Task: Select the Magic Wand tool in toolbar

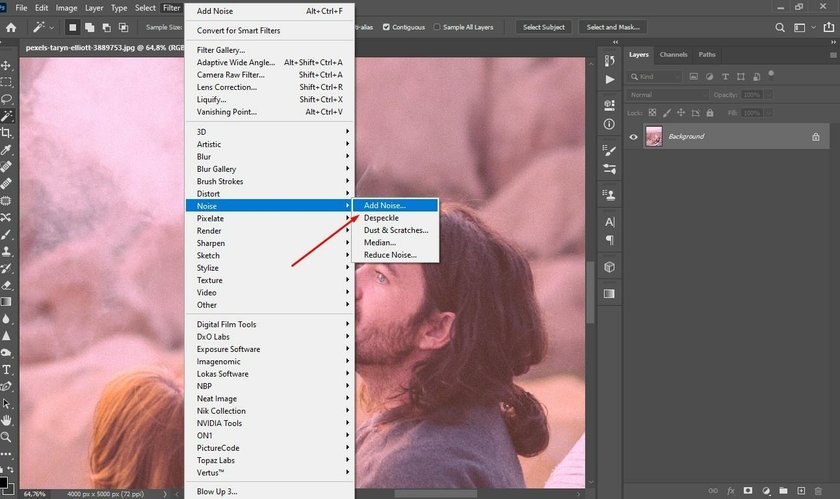Action: [x=6, y=116]
